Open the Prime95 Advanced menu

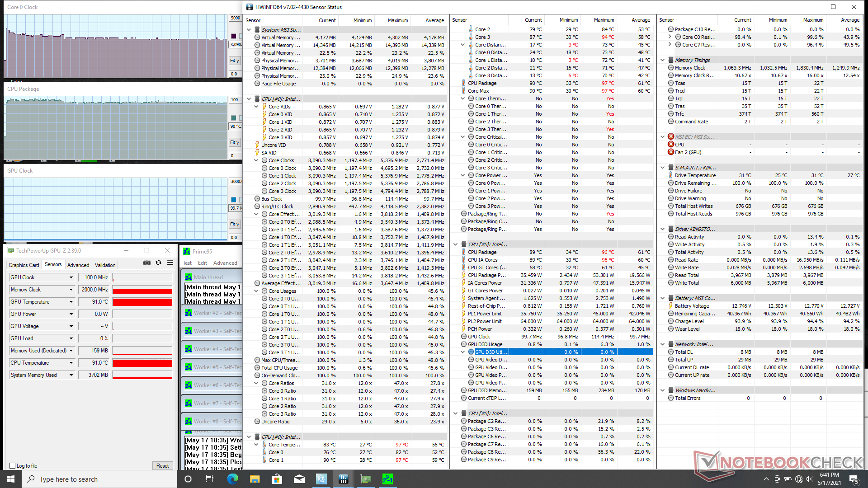coord(225,263)
